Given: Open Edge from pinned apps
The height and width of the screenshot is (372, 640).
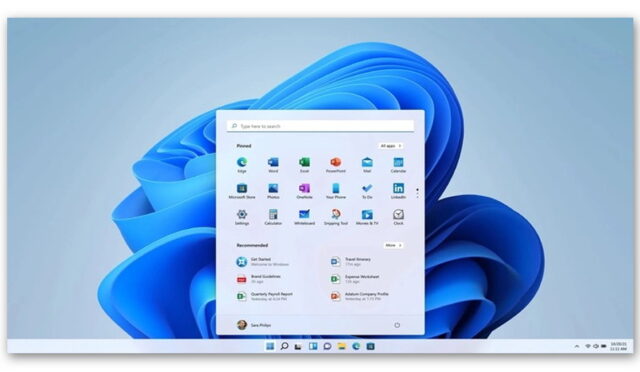Looking at the screenshot, I should pyautogui.click(x=242, y=165).
